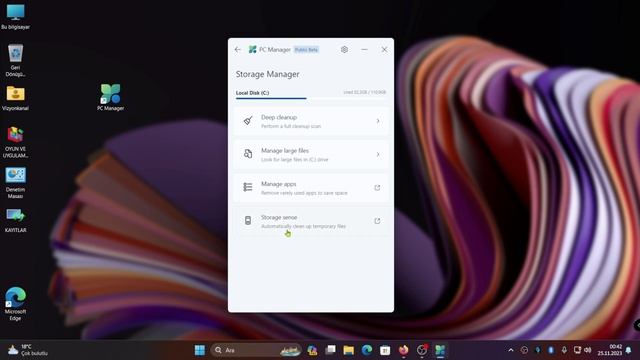Open volume control in system tray
Screen dimensions: 640x360
click(587, 350)
